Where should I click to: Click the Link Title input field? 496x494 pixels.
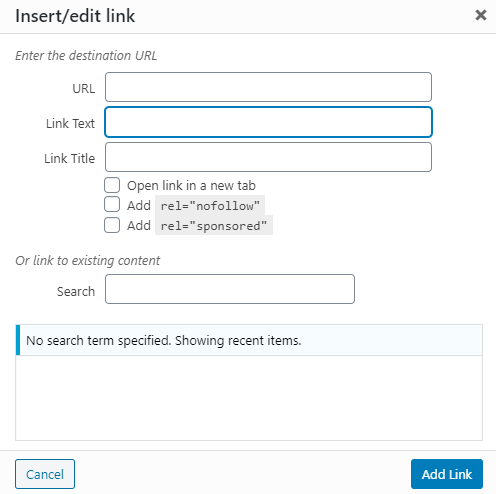point(268,157)
